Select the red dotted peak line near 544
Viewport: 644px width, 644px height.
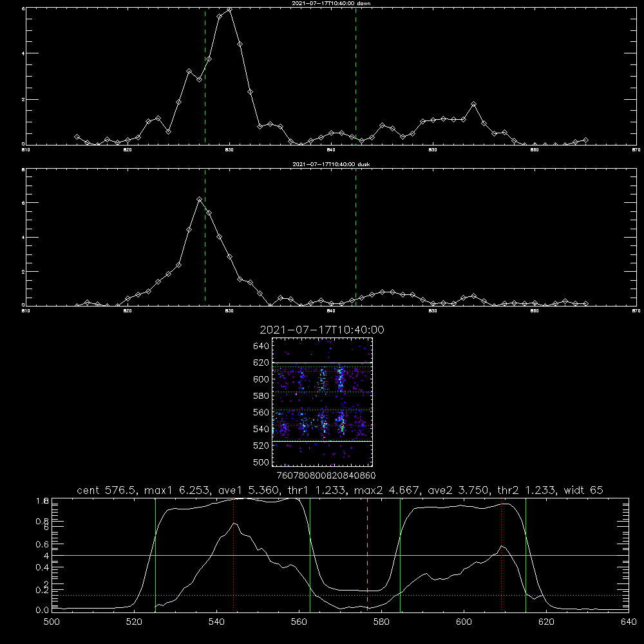pos(233,554)
